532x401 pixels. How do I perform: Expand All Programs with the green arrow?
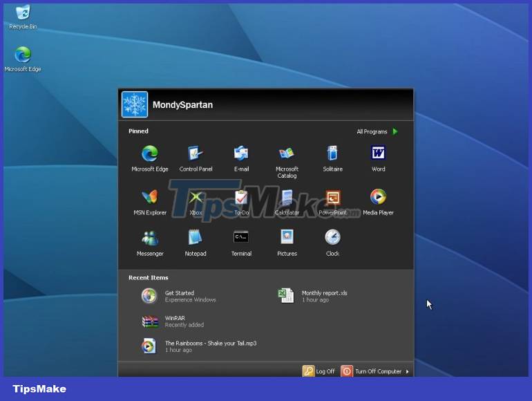[x=377, y=131]
